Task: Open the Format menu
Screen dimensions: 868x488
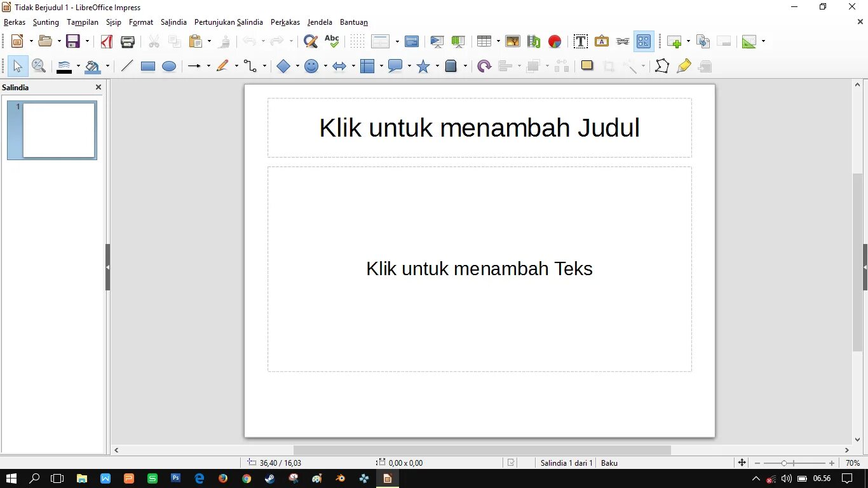Action: click(x=141, y=22)
